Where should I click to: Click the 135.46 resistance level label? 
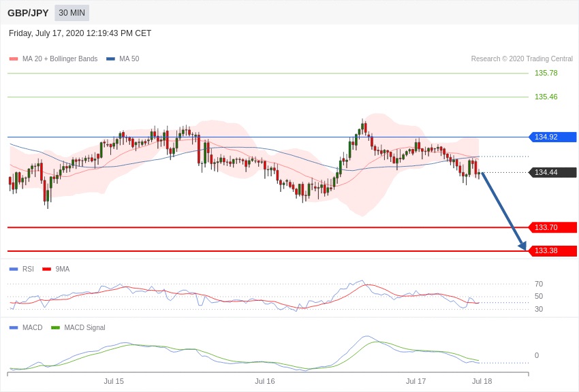pyautogui.click(x=546, y=97)
